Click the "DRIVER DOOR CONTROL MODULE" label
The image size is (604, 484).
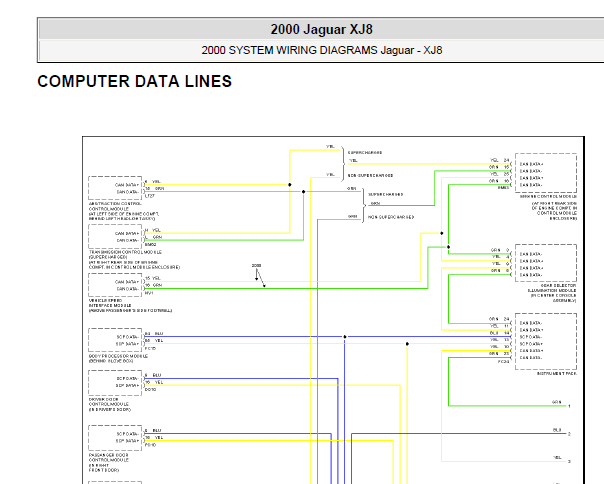(109, 402)
